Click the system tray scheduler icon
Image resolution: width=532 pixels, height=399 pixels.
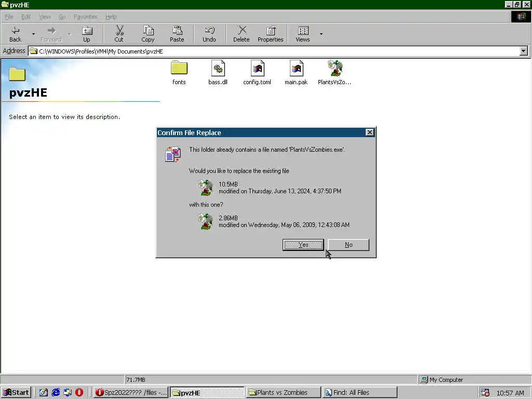click(485, 393)
